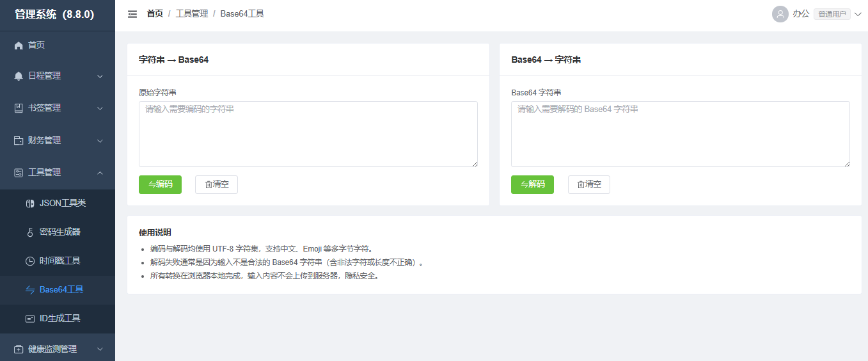
Task: Click the note about 隐私安全
Action: click(264, 276)
